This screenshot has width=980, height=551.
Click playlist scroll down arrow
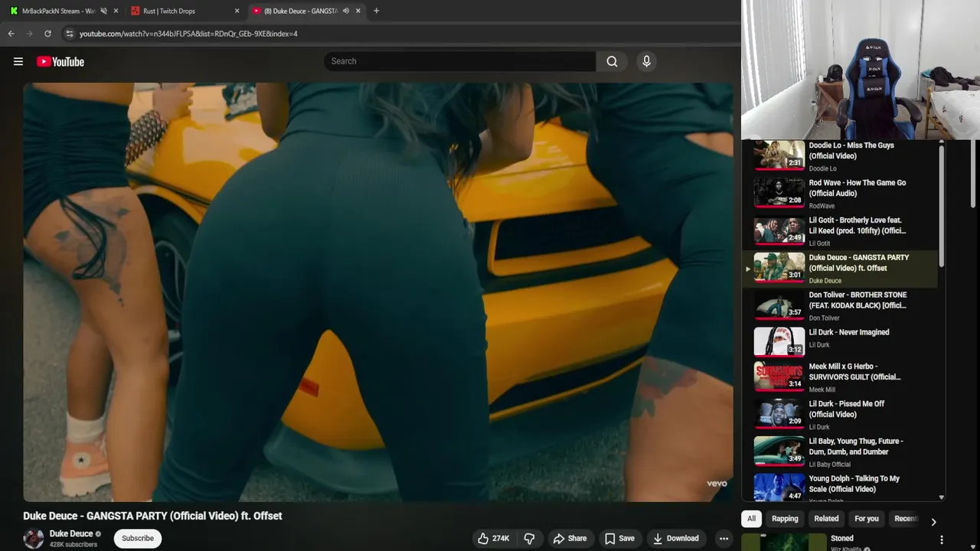942,497
